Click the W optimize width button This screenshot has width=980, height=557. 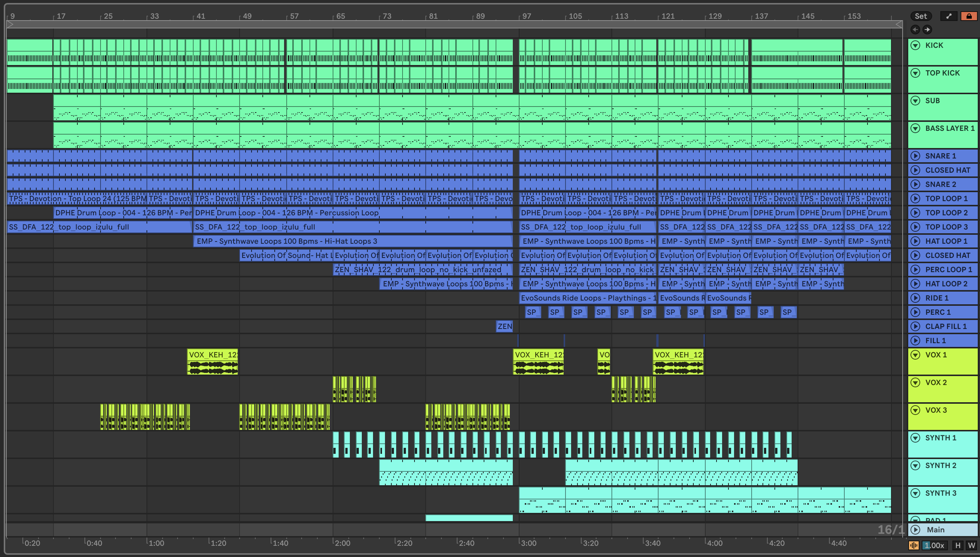tap(971, 545)
